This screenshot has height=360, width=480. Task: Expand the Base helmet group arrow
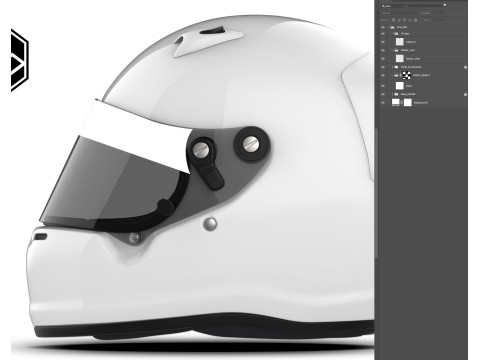392,94
